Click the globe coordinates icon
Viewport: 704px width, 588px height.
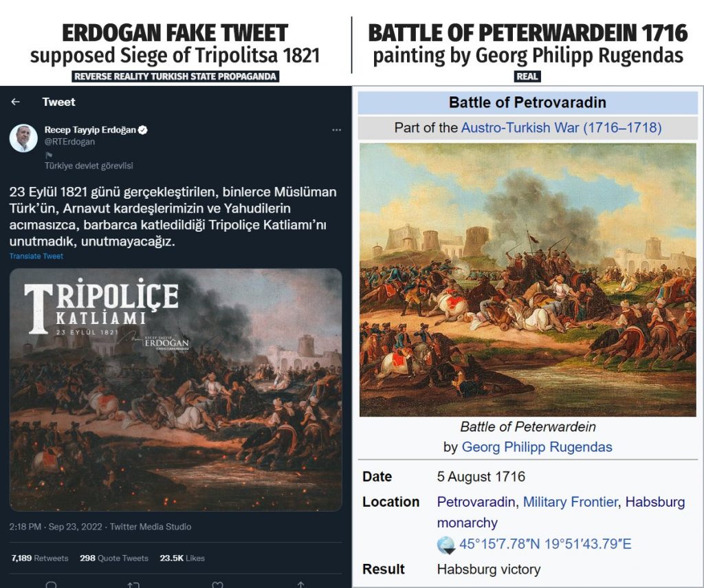(x=446, y=545)
